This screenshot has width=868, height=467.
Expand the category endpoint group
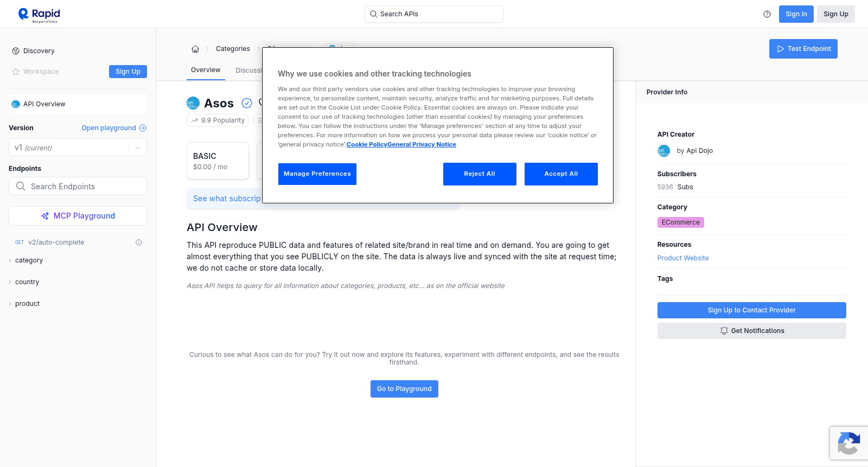(29, 260)
